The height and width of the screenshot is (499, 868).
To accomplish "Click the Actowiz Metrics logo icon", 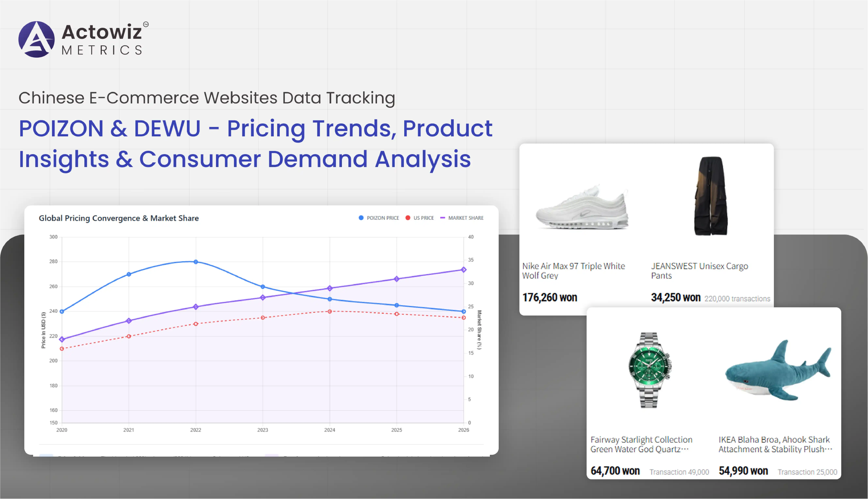I will pyautogui.click(x=36, y=39).
